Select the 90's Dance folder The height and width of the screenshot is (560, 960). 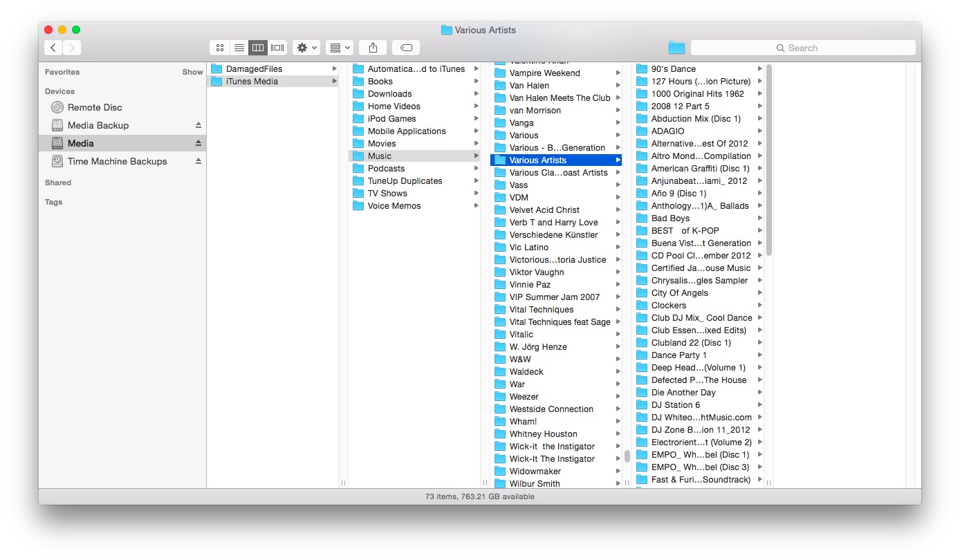tap(698, 68)
